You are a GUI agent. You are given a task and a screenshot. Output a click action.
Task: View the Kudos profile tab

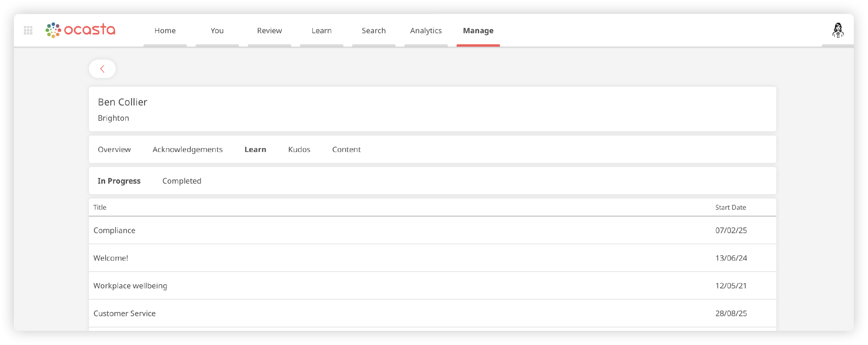click(x=299, y=149)
